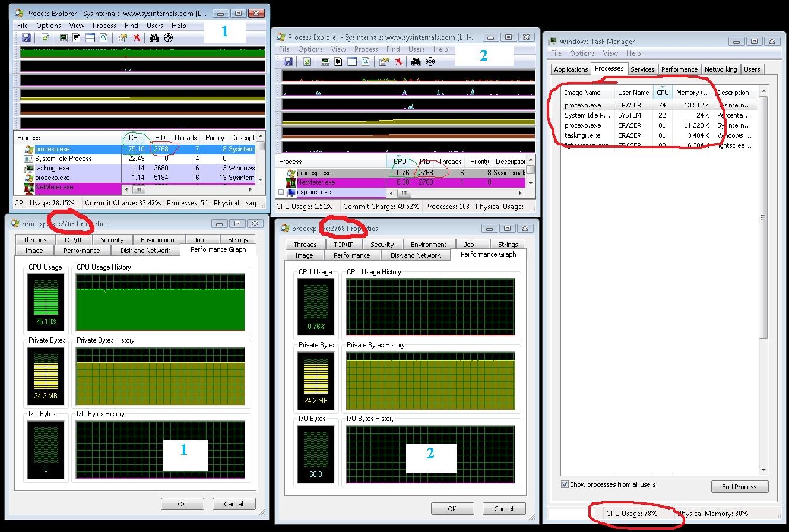Click Show Process Tree icon in window 2

[338, 61]
